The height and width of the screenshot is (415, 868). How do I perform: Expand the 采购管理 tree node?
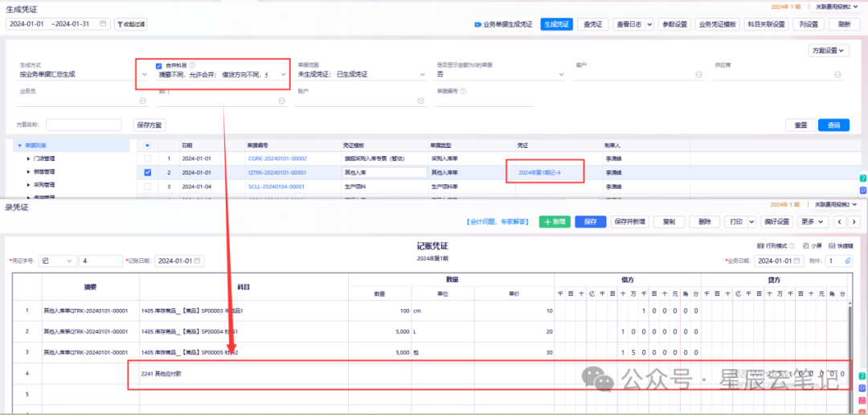click(x=29, y=184)
